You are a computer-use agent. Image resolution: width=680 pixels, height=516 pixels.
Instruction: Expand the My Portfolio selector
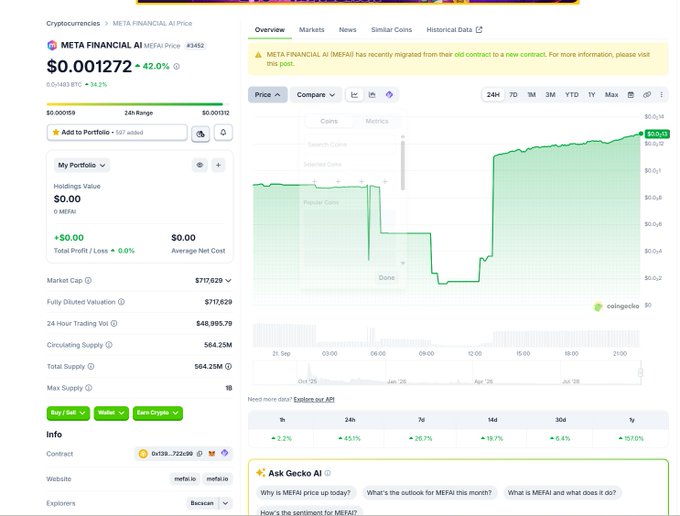pyautogui.click(x=82, y=165)
